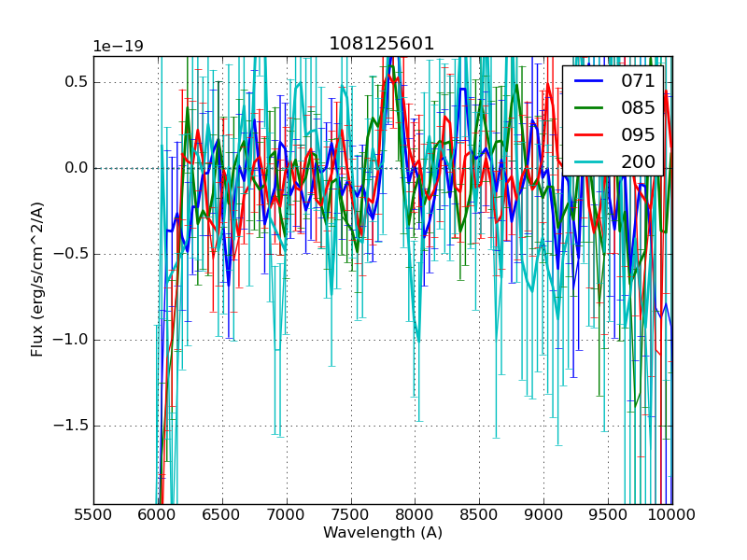
Task: Click the 7500 x-axis tick label
Action: pyautogui.click(x=350, y=514)
